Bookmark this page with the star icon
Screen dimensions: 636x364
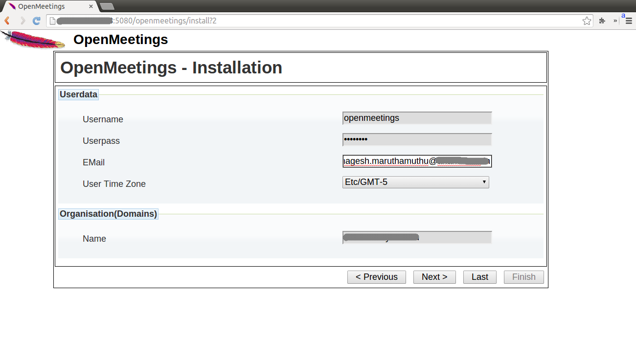587,21
